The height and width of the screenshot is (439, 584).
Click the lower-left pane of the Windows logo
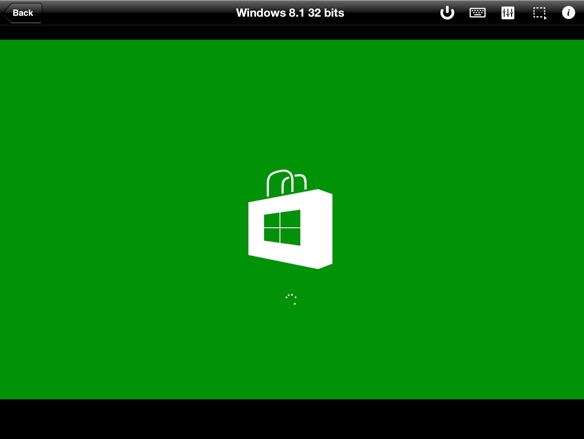pos(271,235)
